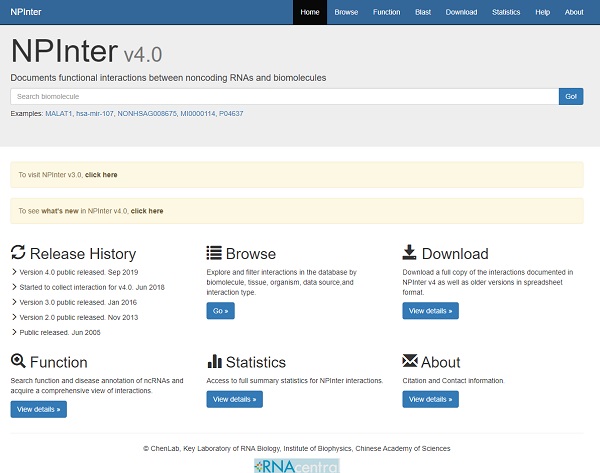Viewport: 600px width, 473px height.
Task: Click View details under Download section
Action: [x=431, y=311]
